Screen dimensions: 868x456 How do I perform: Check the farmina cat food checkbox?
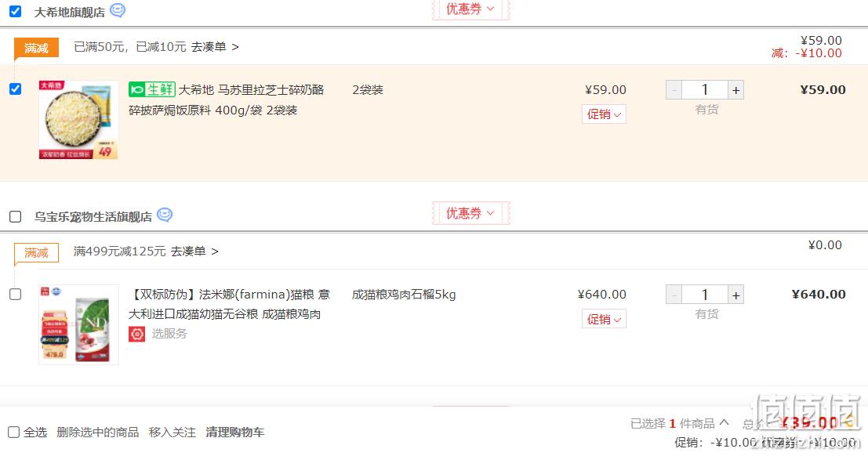point(16,295)
